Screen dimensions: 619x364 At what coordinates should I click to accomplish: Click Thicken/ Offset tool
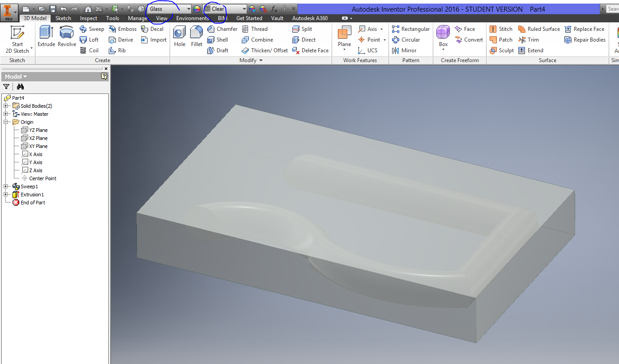[265, 51]
